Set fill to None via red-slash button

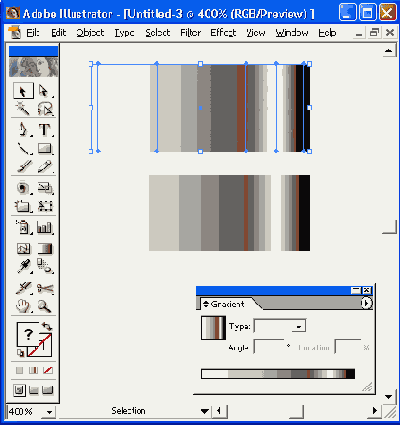pos(48,370)
